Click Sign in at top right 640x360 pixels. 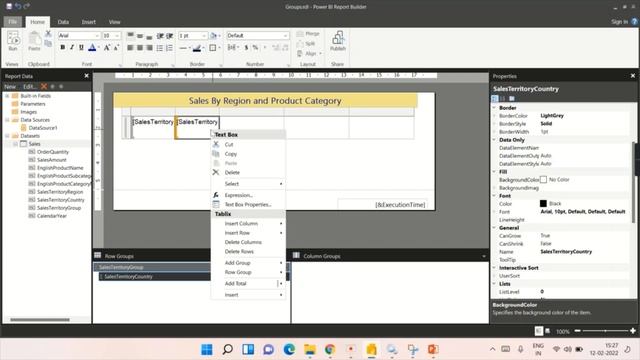619,22
